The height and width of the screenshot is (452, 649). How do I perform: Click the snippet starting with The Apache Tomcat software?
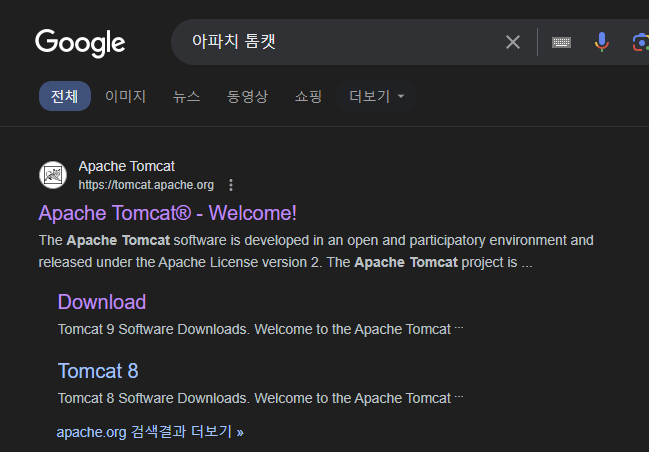click(x=316, y=251)
